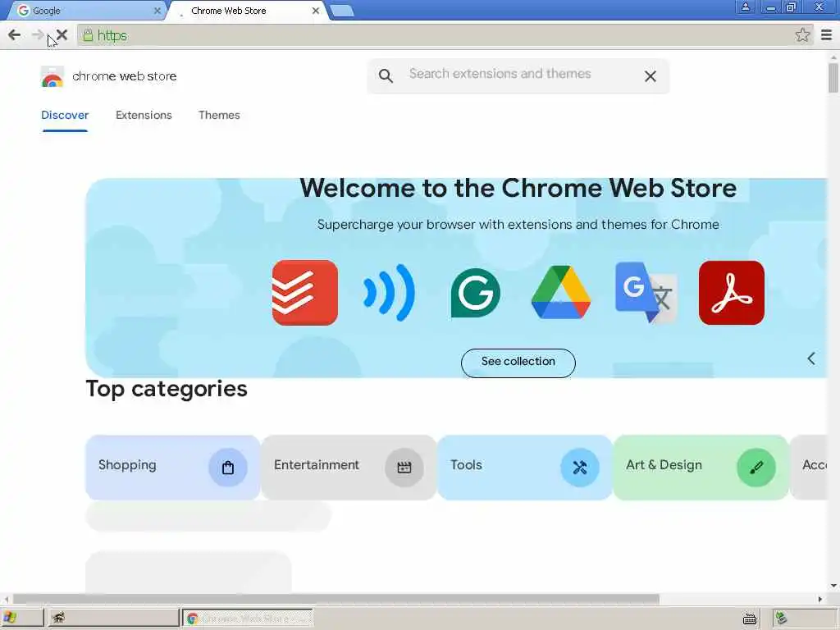Screen dimensions: 840x630
Task: Open the first taskbar application button
Action: [x=113, y=618]
